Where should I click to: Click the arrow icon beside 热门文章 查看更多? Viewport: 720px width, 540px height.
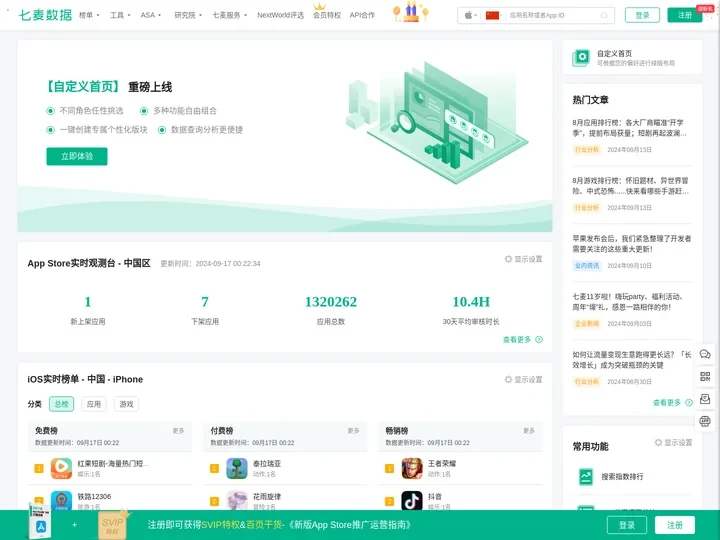689,402
